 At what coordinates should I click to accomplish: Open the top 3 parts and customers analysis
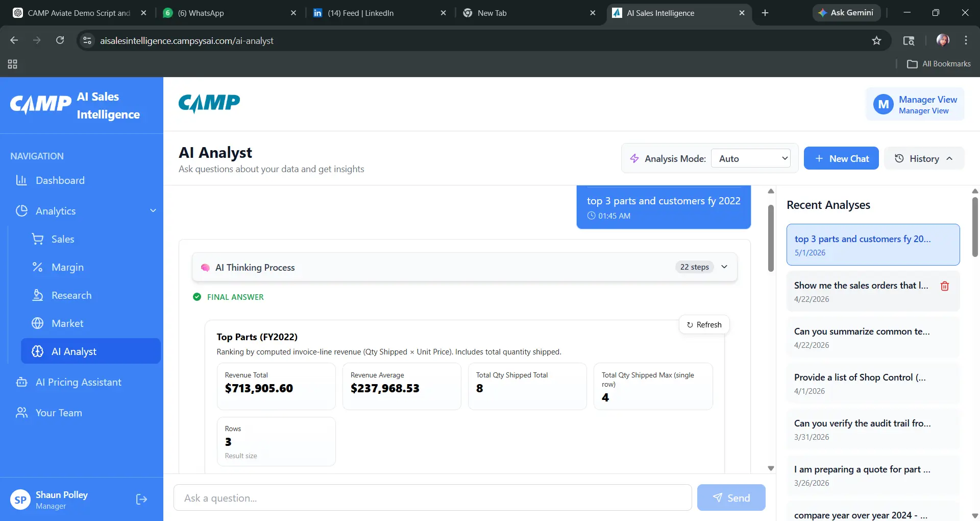tap(873, 245)
